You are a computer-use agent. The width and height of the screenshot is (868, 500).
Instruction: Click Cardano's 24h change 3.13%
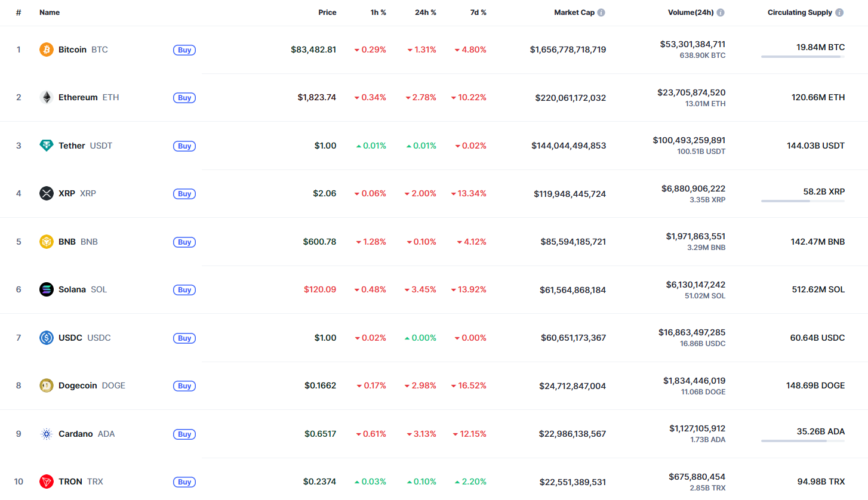click(x=421, y=434)
